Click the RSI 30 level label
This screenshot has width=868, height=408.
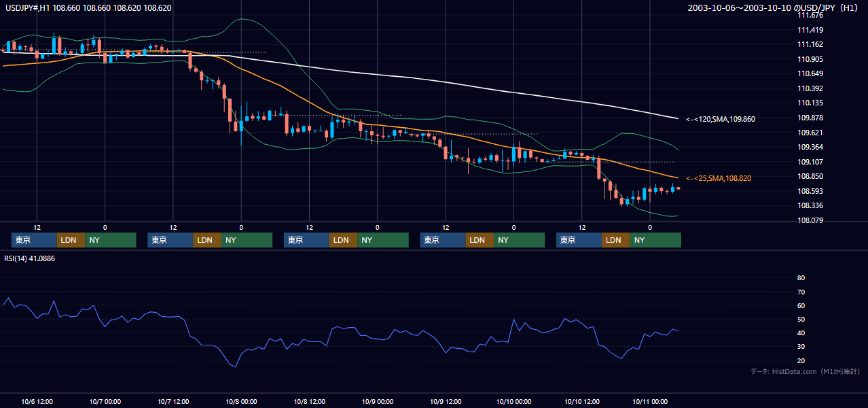[x=801, y=346]
